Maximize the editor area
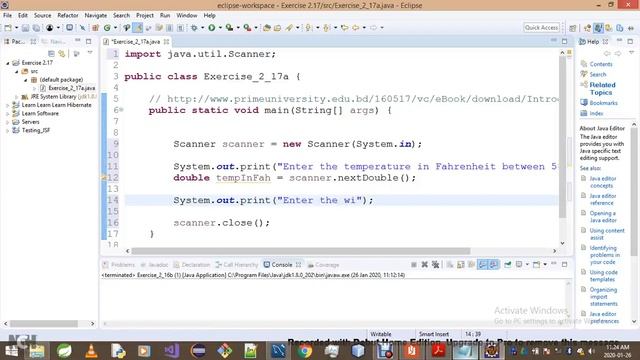Screen dimensions: 640x360 point(564,41)
